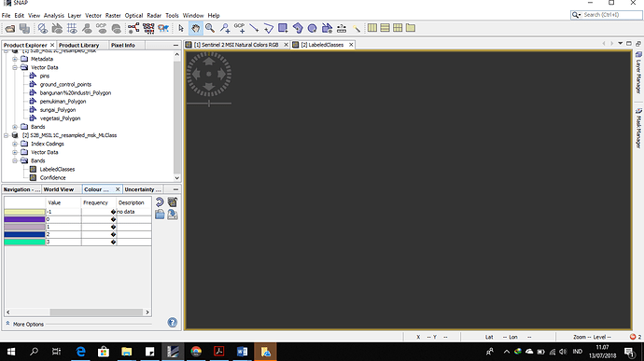The width and height of the screenshot is (644, 361).
Task: Open the Optical menu
Action: (x=133, y=16)
